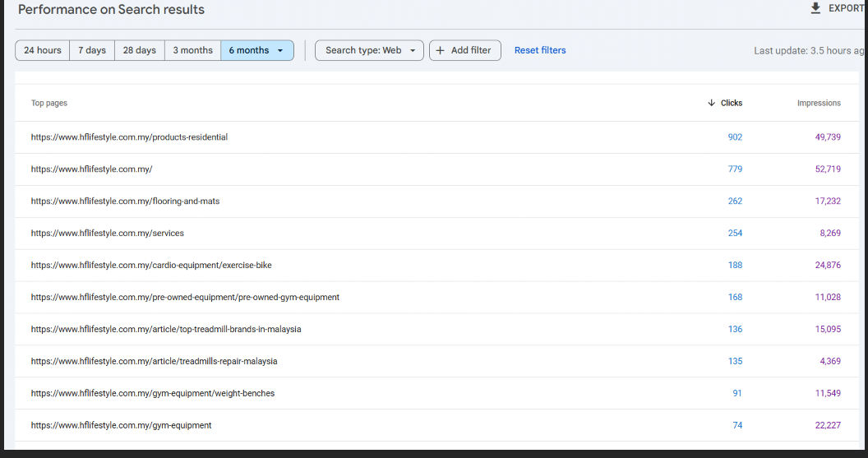The height and width of the screenshot is (458, 868).
Task: Select the 7 days date range
Action: pos(92,50)
